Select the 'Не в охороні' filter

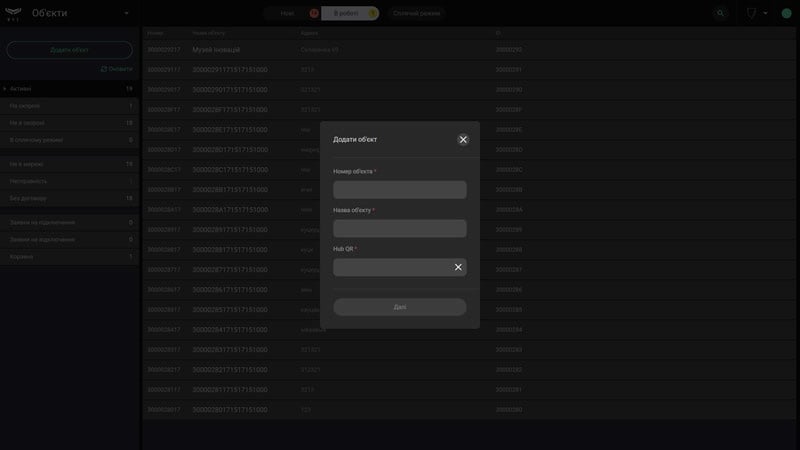coord(69,123)
